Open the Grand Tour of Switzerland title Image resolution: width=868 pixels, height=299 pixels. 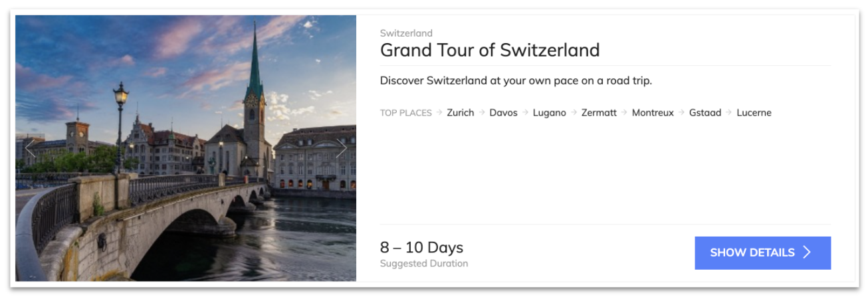point(490,50)
